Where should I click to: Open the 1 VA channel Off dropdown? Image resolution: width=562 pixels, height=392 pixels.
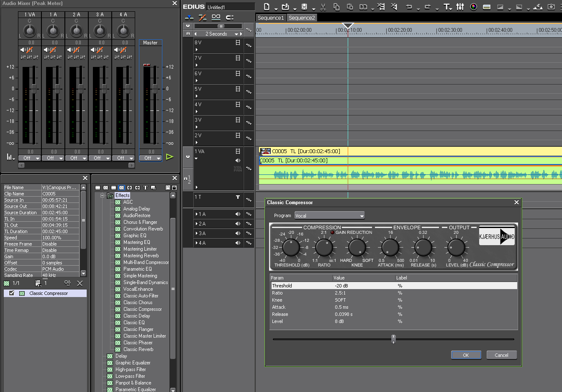click(x=29, y=158)
